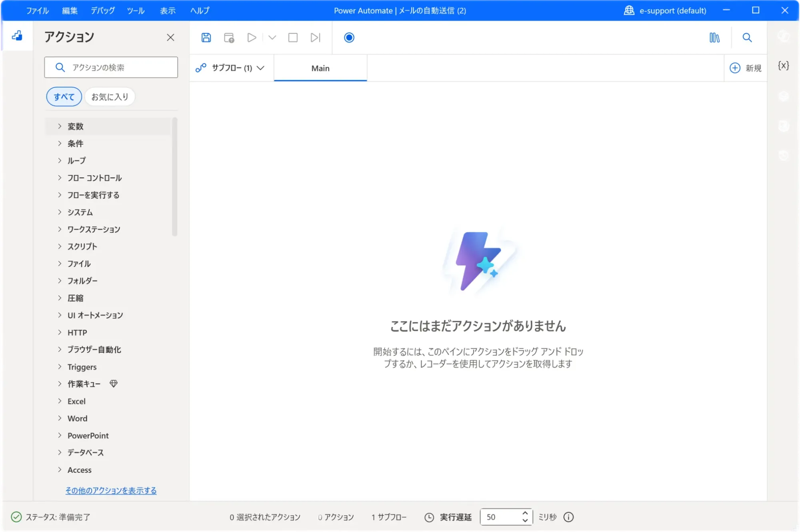Decrease run delay with down arrow
Screen dimensions: 800x532
click(525, 521)
